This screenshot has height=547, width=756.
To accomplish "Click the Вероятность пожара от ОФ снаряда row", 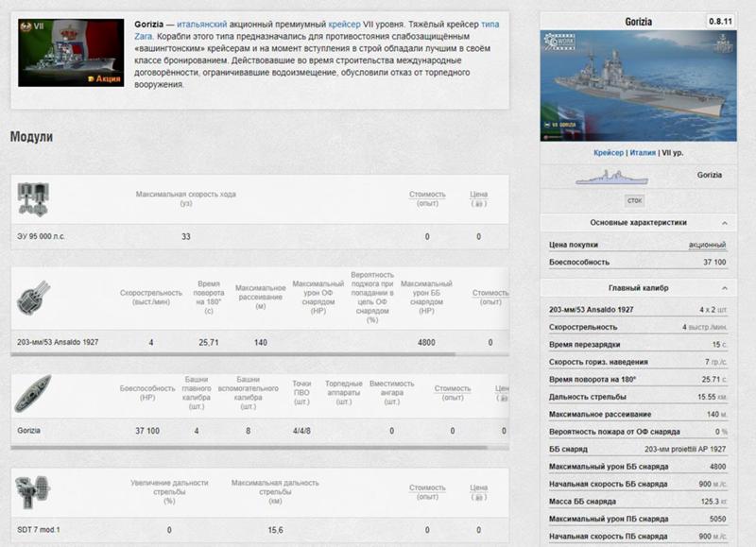I will click(637, 432).
